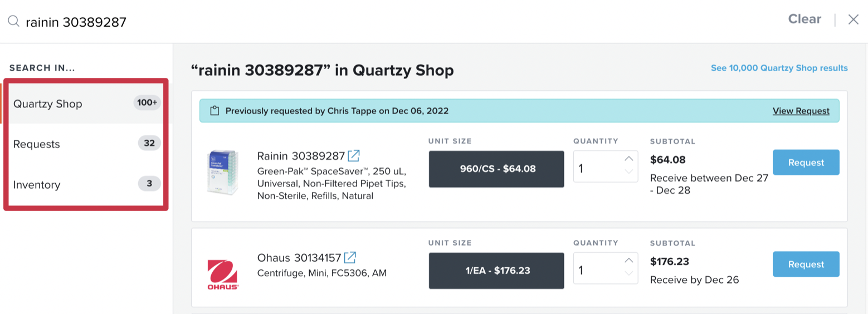Image resolution: width=868 pixels, height=314 pixels.
Task: Increase quantity for Rainin pipet tips
Action: pos(629,159)
